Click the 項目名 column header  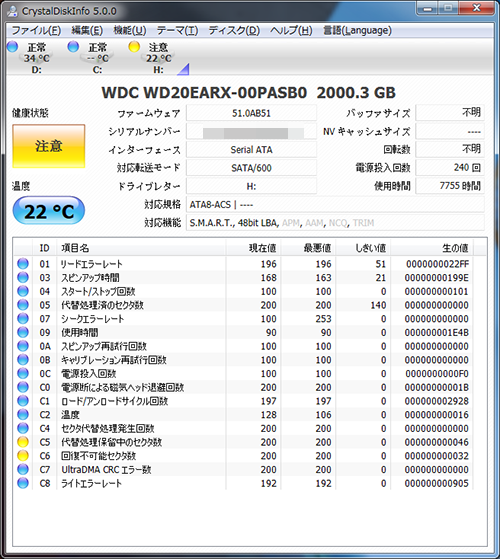[141, 248]
